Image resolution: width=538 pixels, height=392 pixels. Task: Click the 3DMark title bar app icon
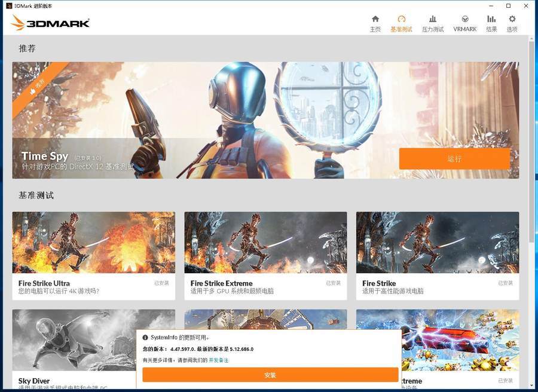pos(9,6)
